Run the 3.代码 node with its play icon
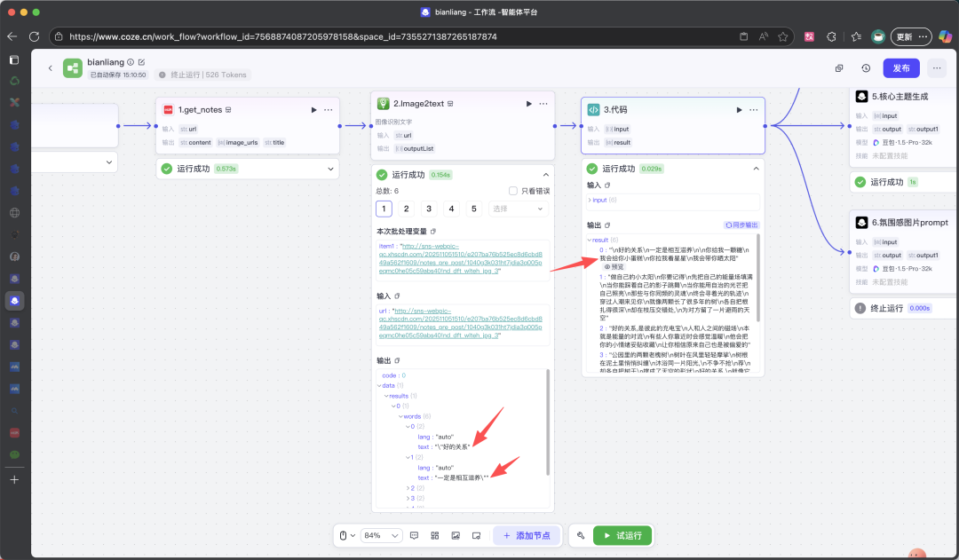959x560 pixels. [x=739, y=110]
